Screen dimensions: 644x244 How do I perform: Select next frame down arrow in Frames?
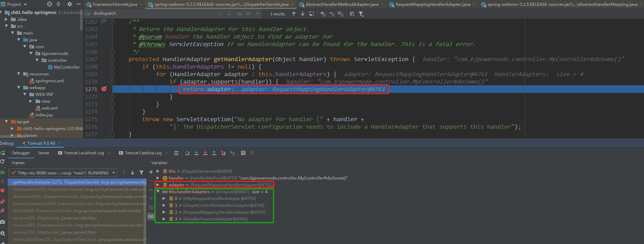[133, 173]
